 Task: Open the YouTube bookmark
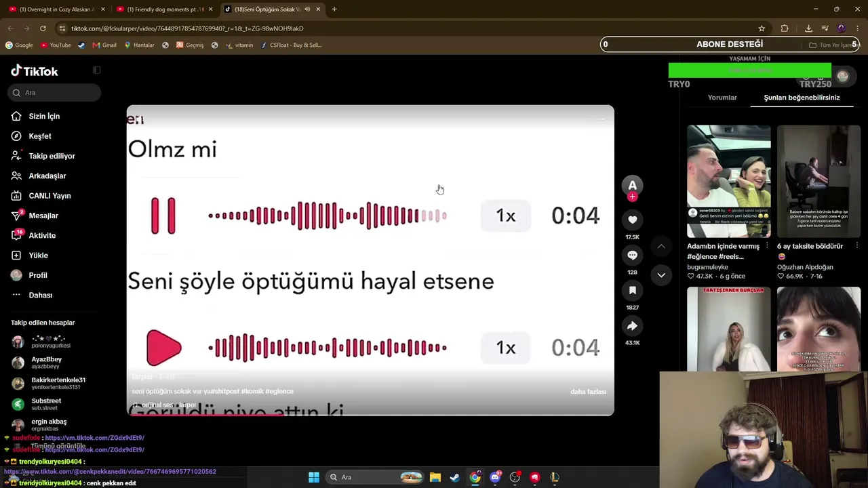[x=56, y=45]
